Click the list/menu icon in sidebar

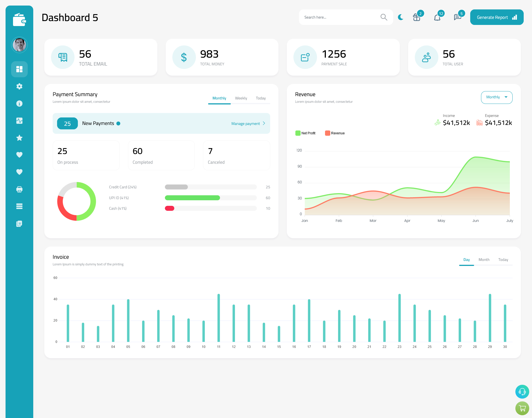[19, 206]
